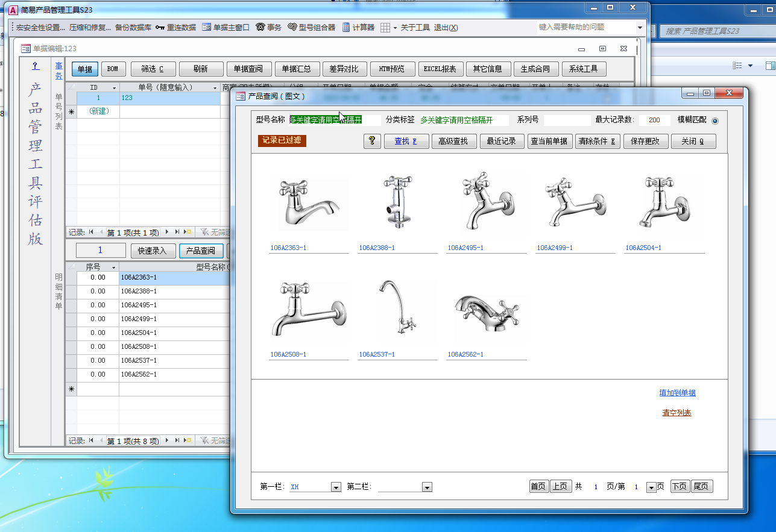The image size is (776, 532).
Task: Open 型号组合器 in the top toolbar
Action: point(311,27)
